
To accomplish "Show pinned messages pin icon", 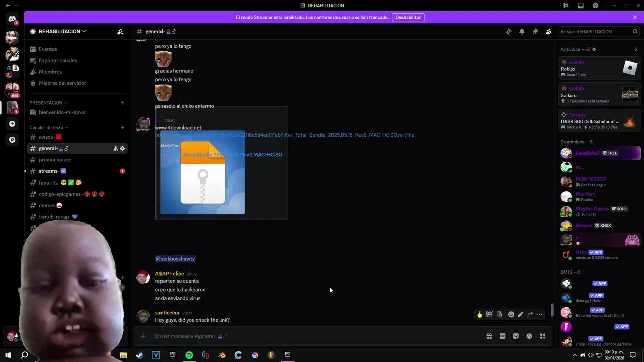I will coord(535,31).
